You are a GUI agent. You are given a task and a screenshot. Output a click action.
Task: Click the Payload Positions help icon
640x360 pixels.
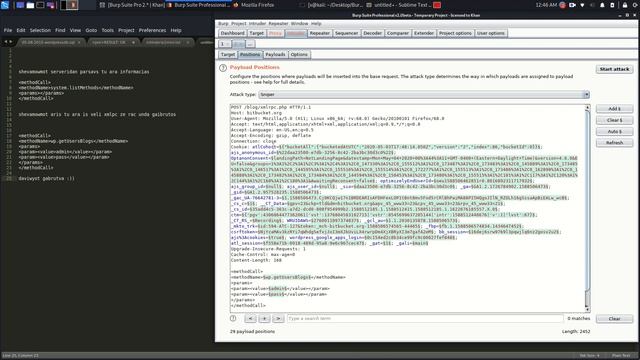(x=223, y=68)
